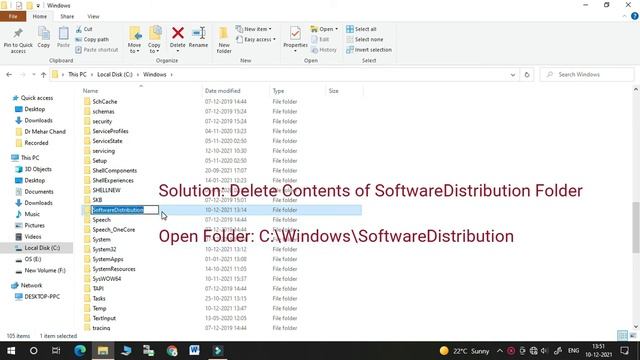Select Network in navigation pane

(31, 285)
